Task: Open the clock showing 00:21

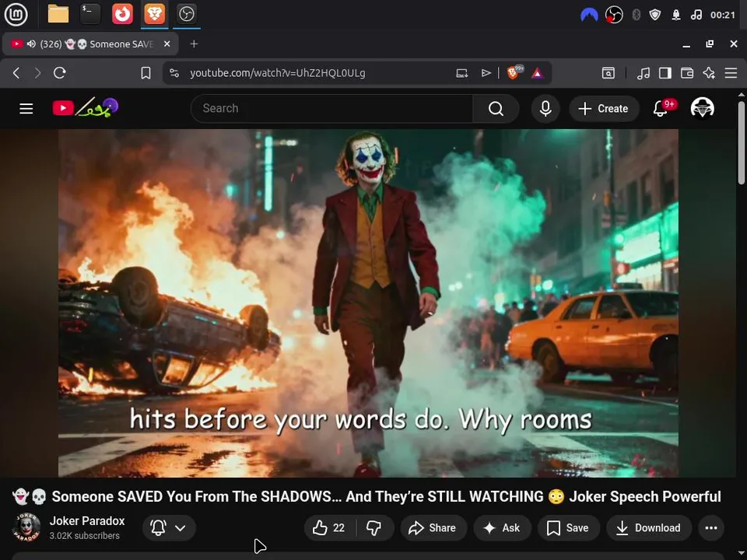Action: [723, 15]
